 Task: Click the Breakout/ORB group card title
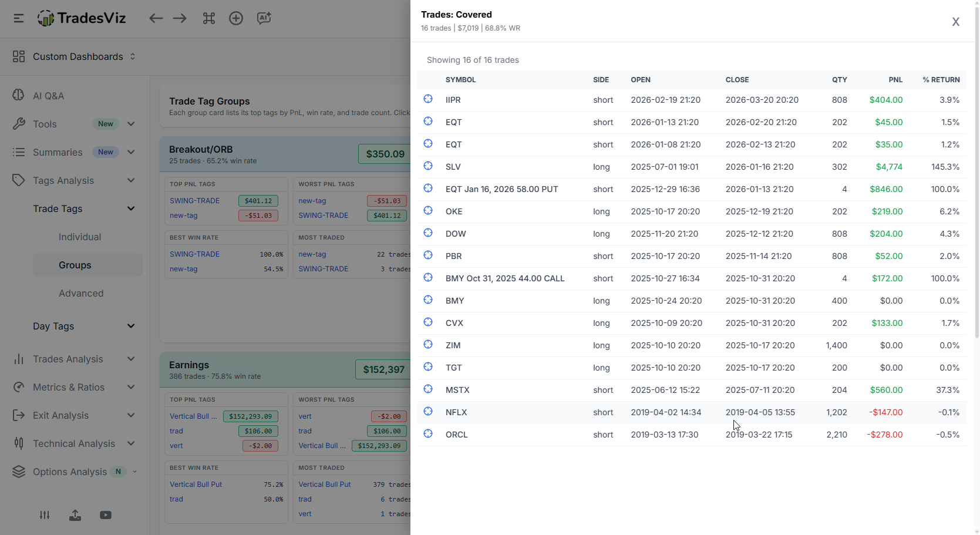click(x=201, y=149)
